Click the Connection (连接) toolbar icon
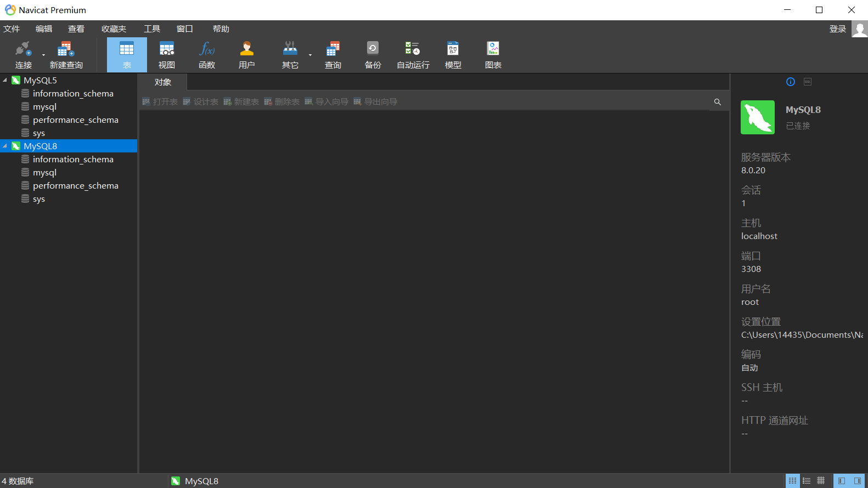This screenshot has width=868, height=488. point(23,55)
